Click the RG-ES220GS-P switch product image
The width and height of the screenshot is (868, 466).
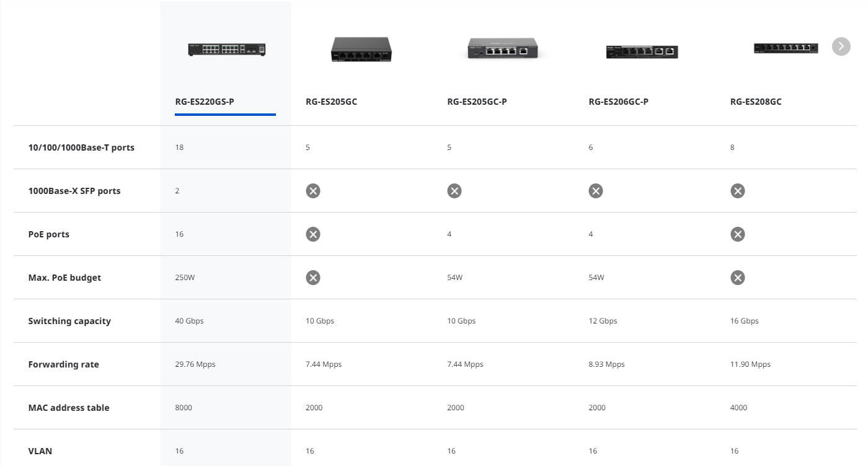point(227,49)
